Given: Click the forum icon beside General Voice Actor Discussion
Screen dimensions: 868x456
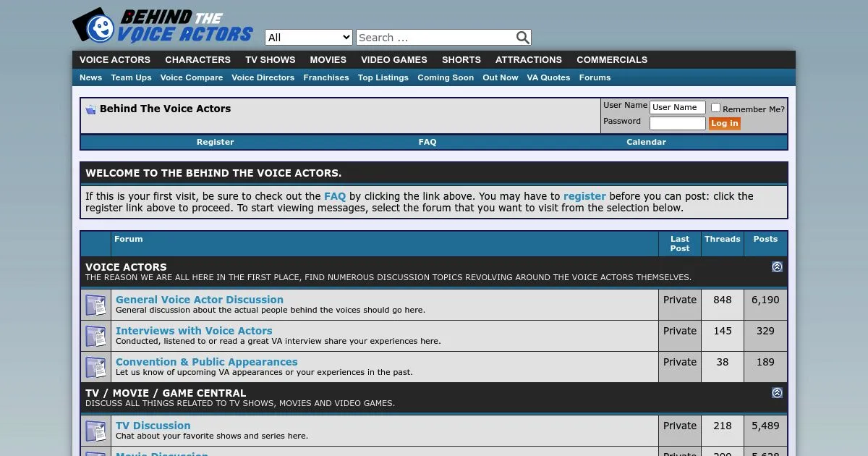Looking at the screenshot, I should point(96,305).
